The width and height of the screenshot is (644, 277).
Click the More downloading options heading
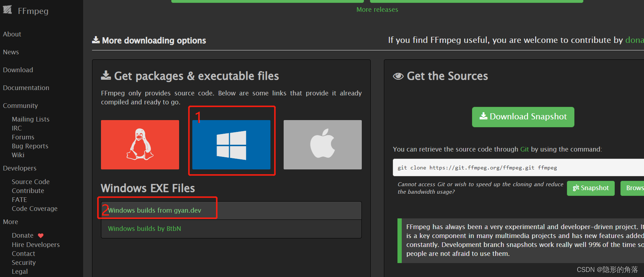(149, 40)
